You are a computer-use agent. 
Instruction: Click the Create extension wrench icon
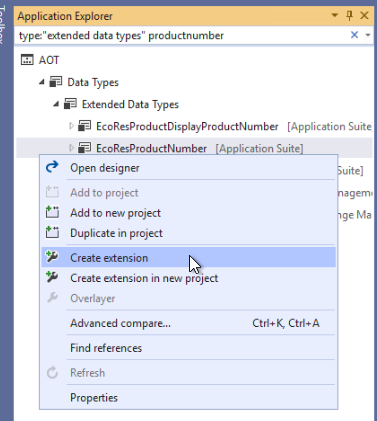pyautogui.click(x=52, y=257)
